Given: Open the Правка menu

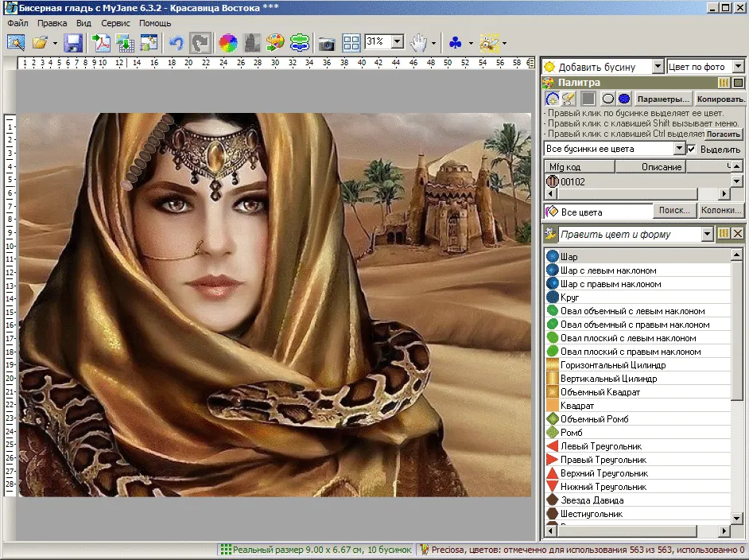Looking at the screenshot, I should pos(52,23).
